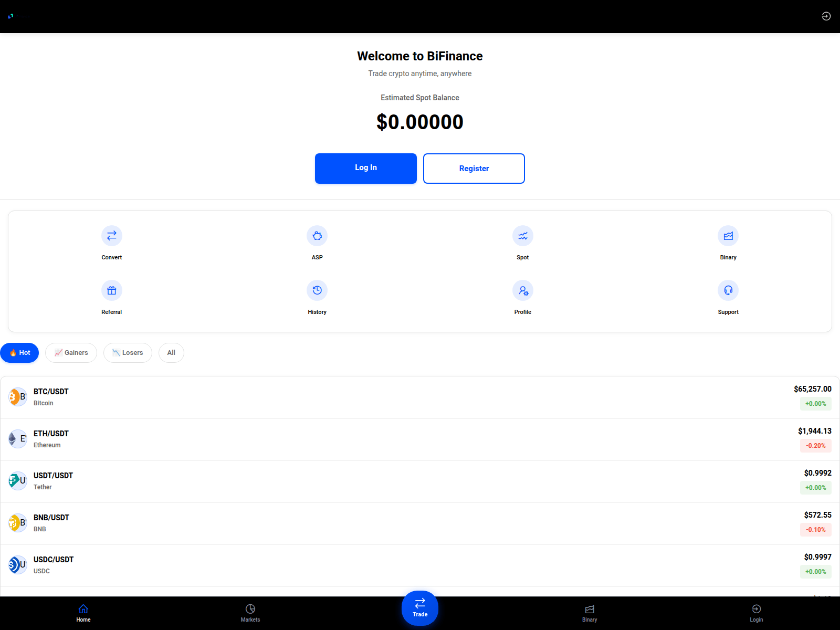The image size is (840, 630).
Task: Open Binary in the bottom navigation
Action: [x=590, y=613]
